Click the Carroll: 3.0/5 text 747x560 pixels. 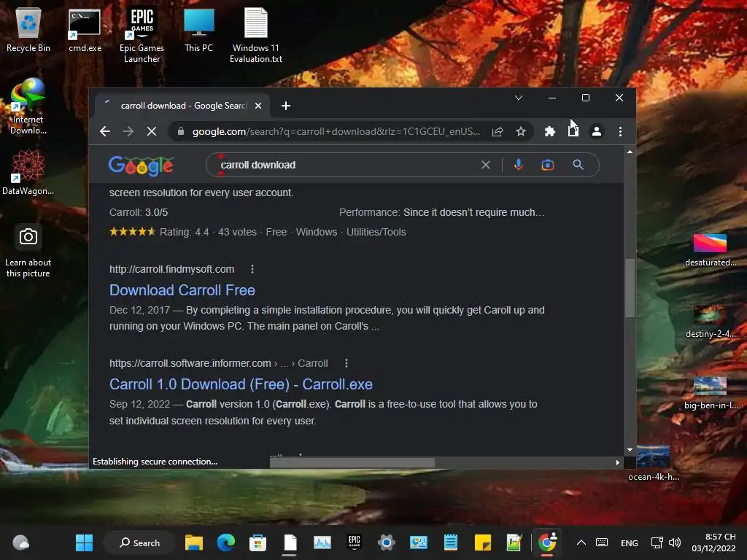point(139,212)
